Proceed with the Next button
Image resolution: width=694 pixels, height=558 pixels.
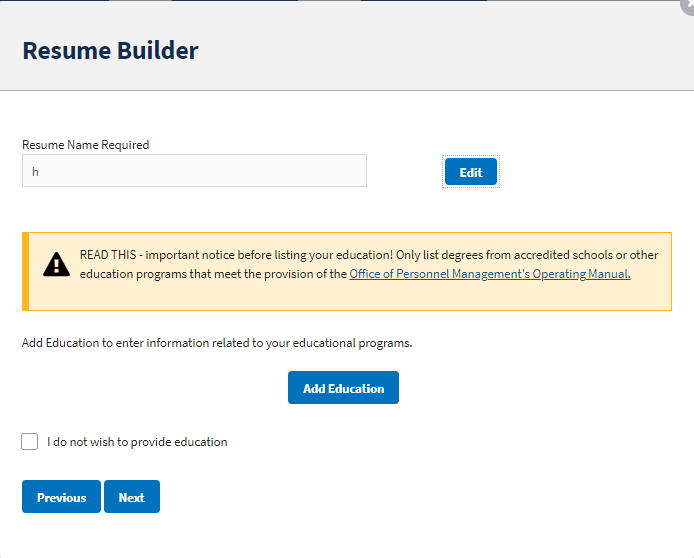[x=131, y=497]
